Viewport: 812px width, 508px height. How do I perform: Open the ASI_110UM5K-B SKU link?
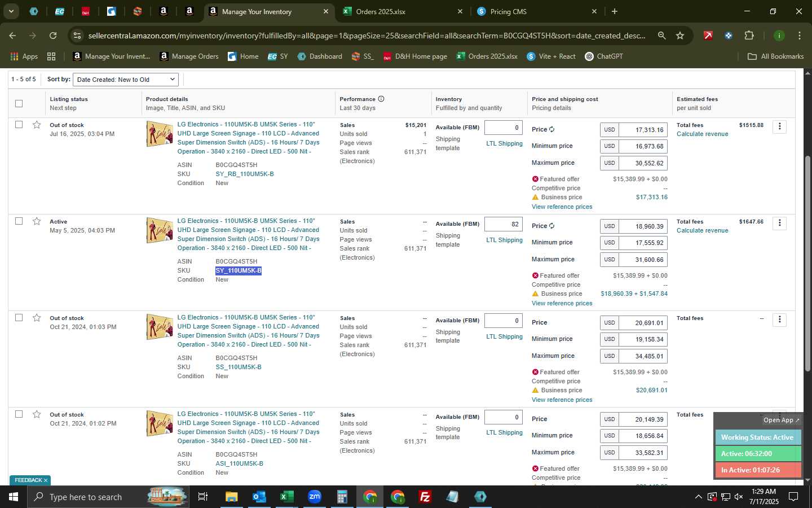point(239,463)
